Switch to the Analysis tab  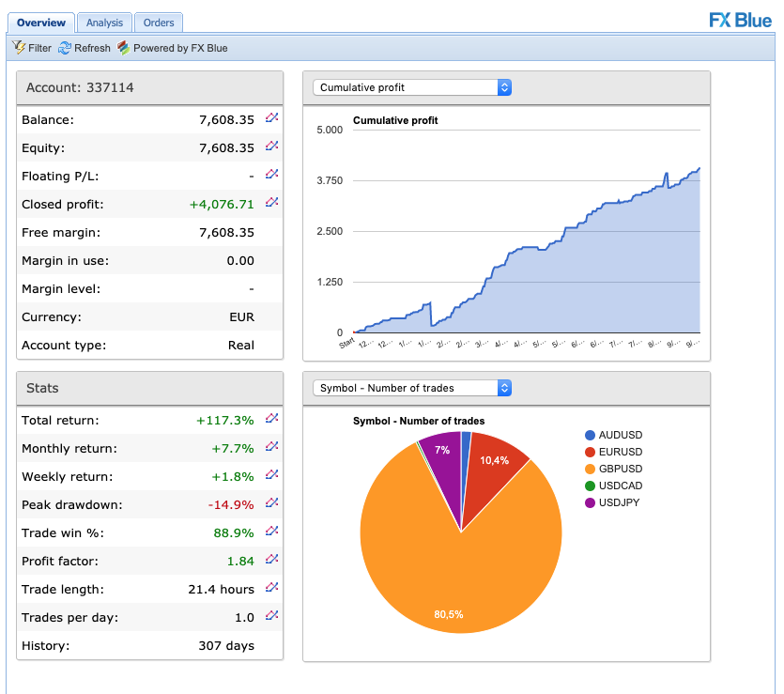coord(104,23)
